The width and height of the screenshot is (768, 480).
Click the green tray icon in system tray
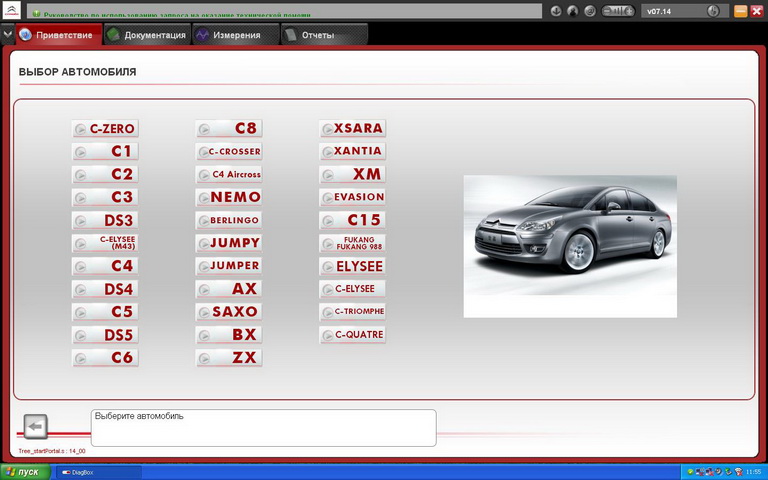pyautogui.click(x=690, y=472)
